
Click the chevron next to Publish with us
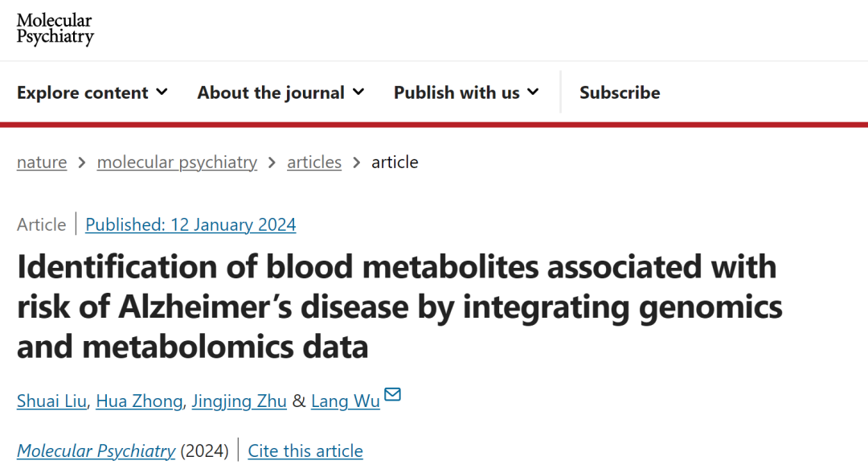533,92
